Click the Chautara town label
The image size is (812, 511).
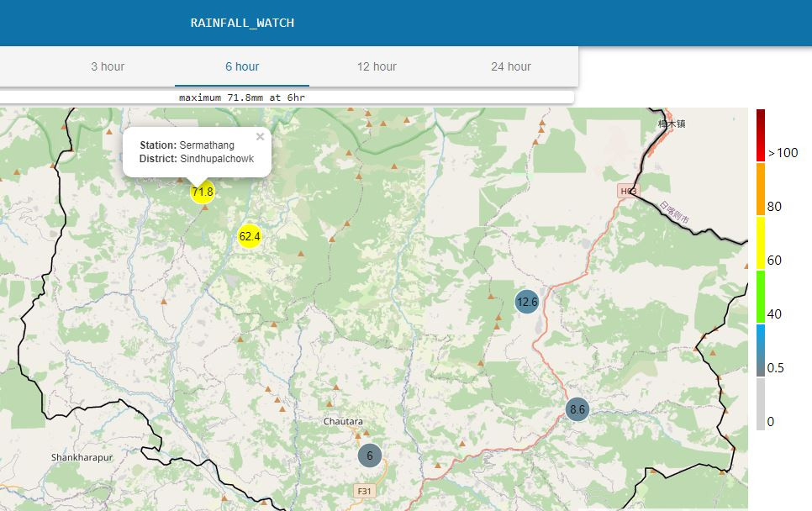343,421
